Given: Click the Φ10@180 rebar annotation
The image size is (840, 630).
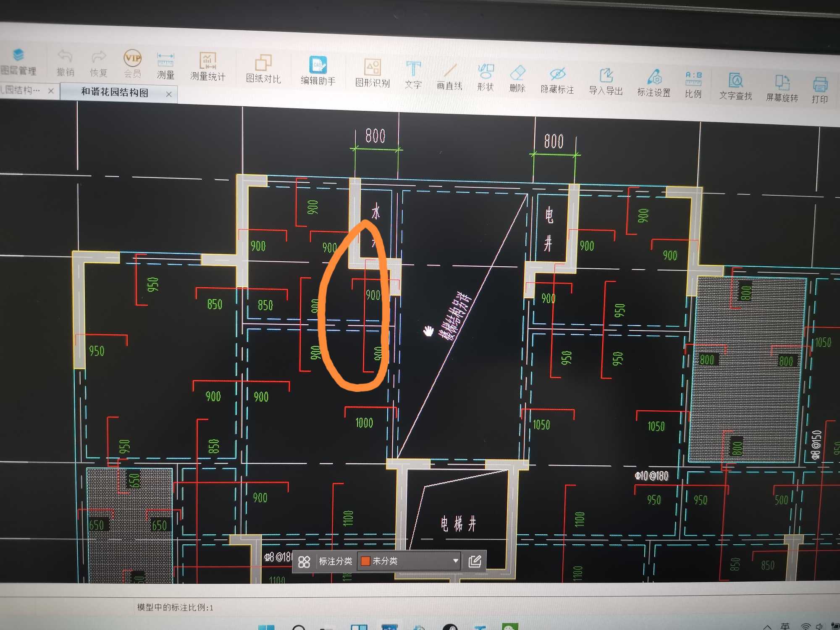Looking at the screenshot, I should point(651,476).
